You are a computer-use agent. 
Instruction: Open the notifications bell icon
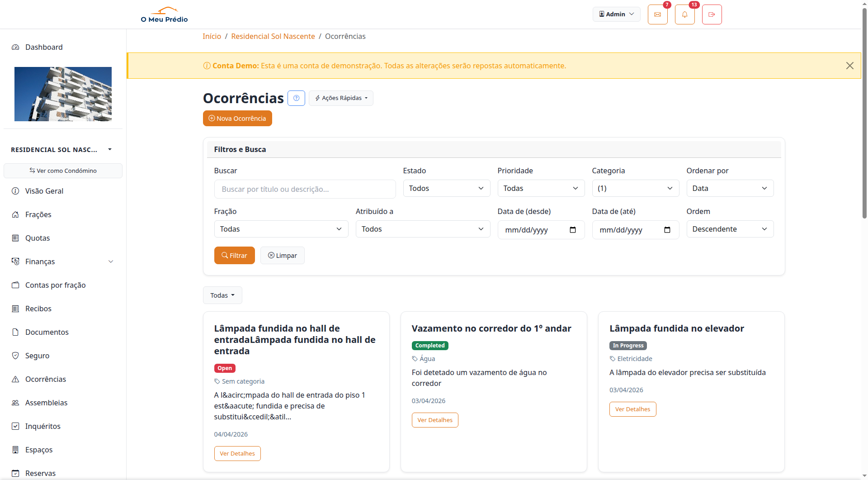(x=684, y=14)
